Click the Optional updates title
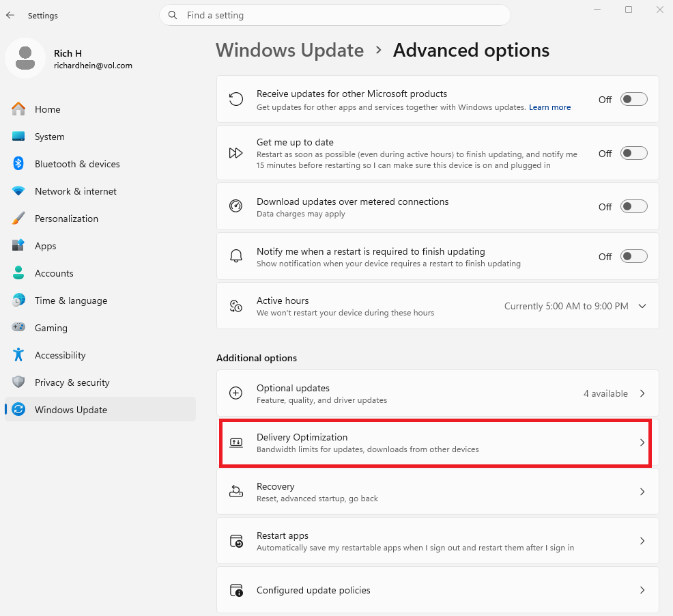The image size is (673, 616). coord(293,388)
